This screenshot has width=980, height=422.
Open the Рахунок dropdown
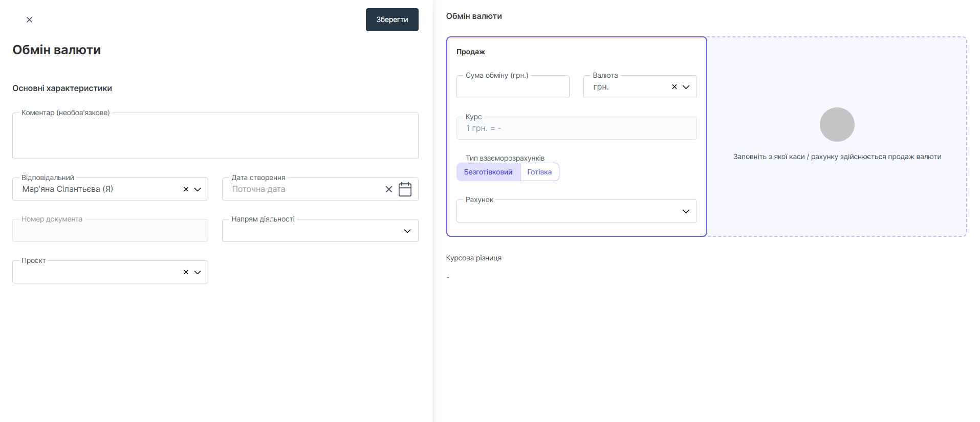coord(685,211)
